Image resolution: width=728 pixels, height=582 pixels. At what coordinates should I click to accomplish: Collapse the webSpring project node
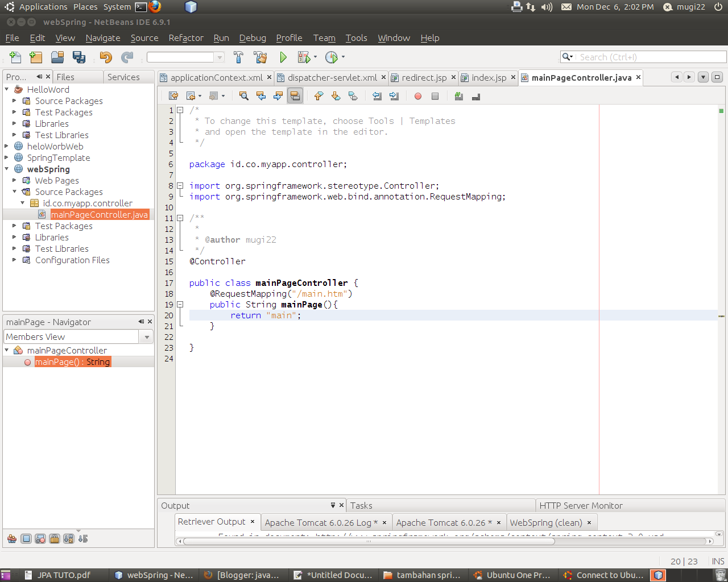coord(7,169)
